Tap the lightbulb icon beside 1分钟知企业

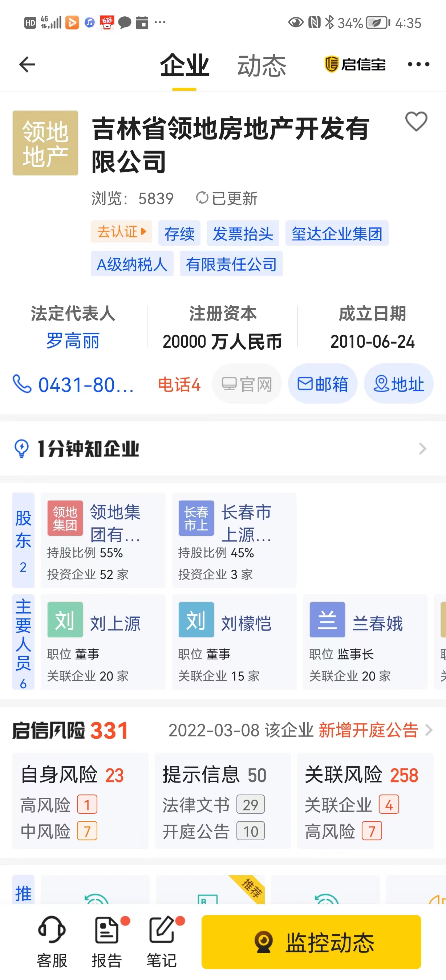point(21,449)
